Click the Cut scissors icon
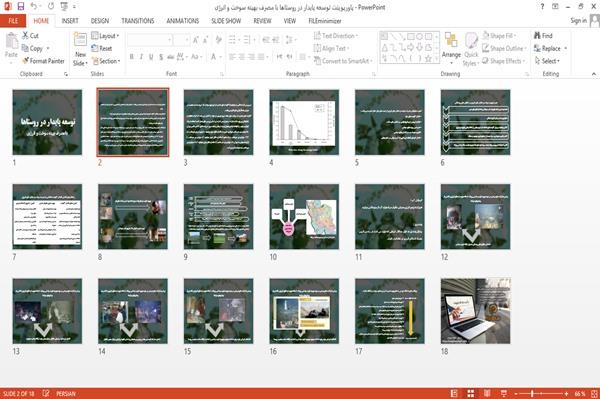Viewport: 600px width, 399px height. 25,35
